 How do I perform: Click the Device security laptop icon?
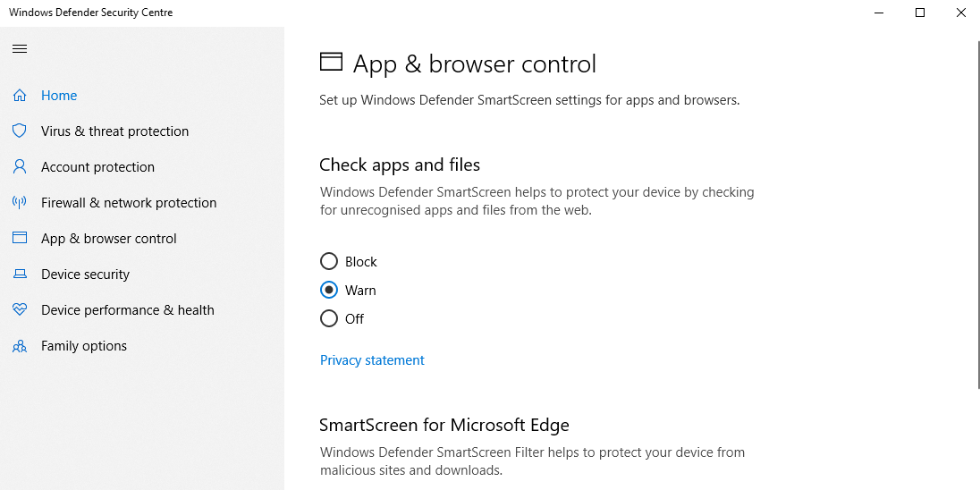coord(20,275)
